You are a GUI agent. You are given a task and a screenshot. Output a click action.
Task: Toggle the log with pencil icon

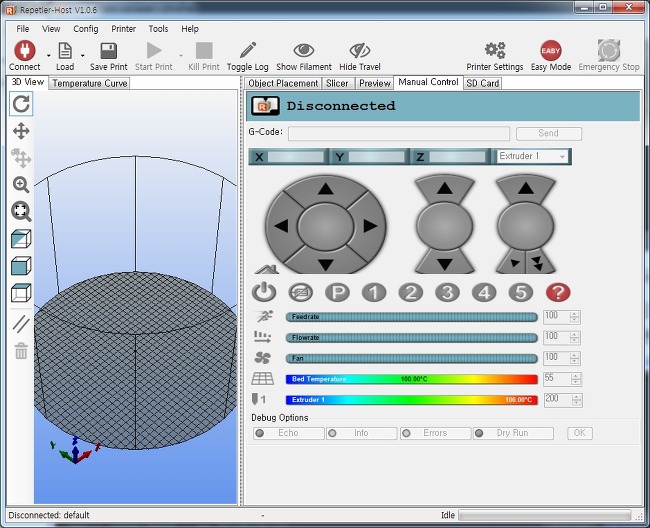click(x=248, y=51)
